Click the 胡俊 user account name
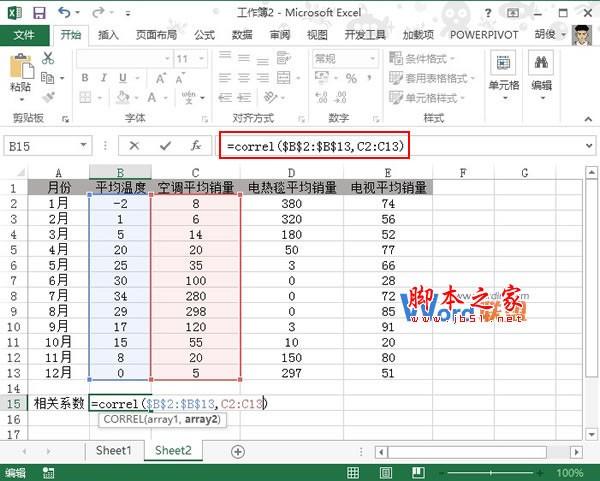 (545, 35)
